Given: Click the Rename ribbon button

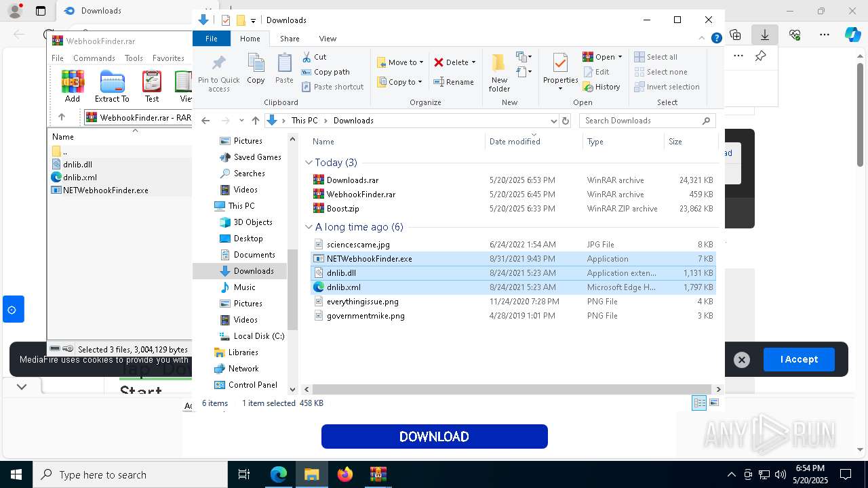Looking at the screenshot, I should point(454,82).
